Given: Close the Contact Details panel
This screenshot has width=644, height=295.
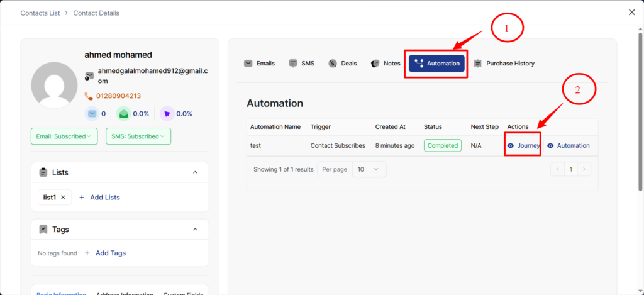Looking at the screenshot, I should click(632, 13).
